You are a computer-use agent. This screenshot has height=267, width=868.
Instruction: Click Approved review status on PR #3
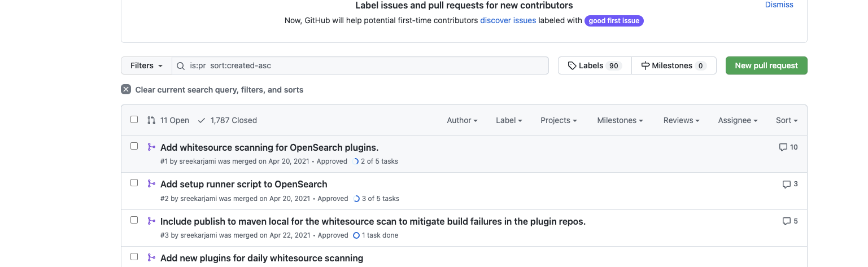coord(333,235)
